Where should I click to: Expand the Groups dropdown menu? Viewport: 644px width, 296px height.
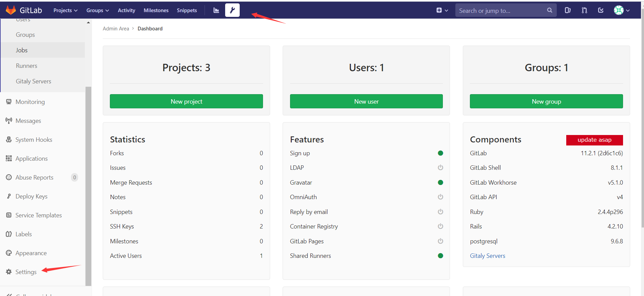pos(98,10)
